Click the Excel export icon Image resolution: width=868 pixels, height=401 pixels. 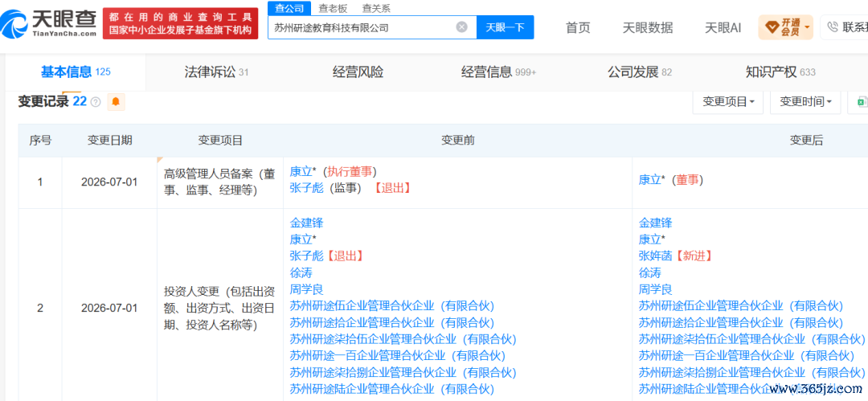coord(862,102)
